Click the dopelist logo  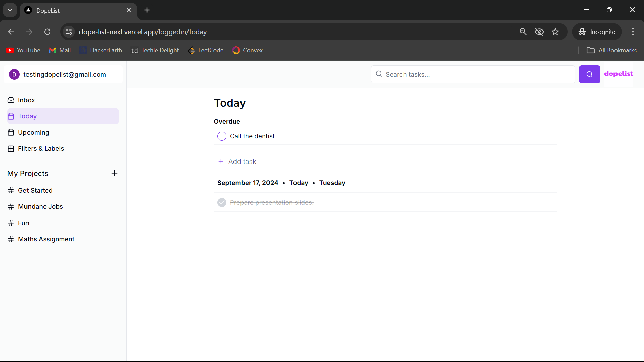pos(618,74)
